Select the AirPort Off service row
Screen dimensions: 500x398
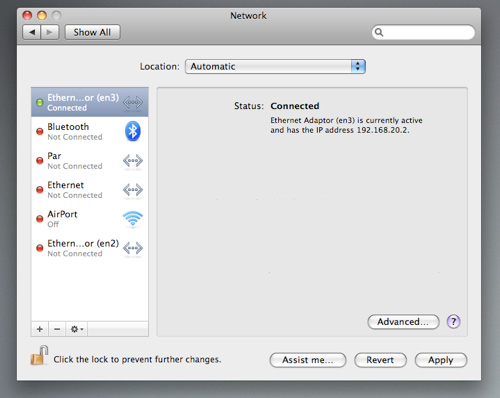[90, 219]
